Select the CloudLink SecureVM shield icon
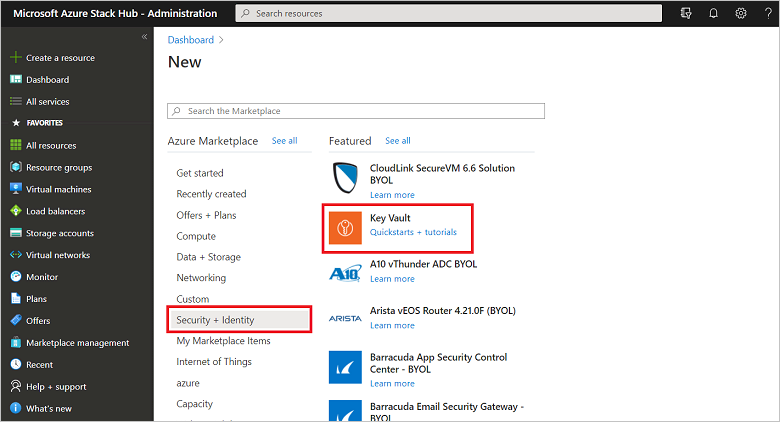 (345, 180)
